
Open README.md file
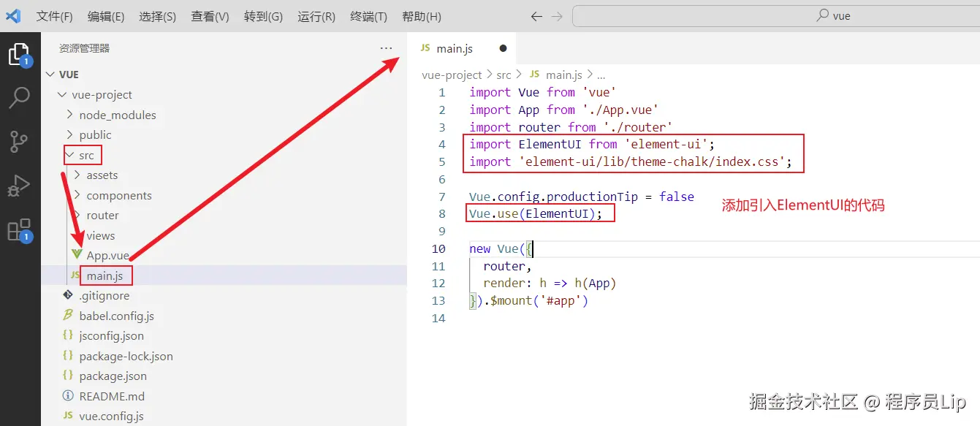[x=112, y=396]
